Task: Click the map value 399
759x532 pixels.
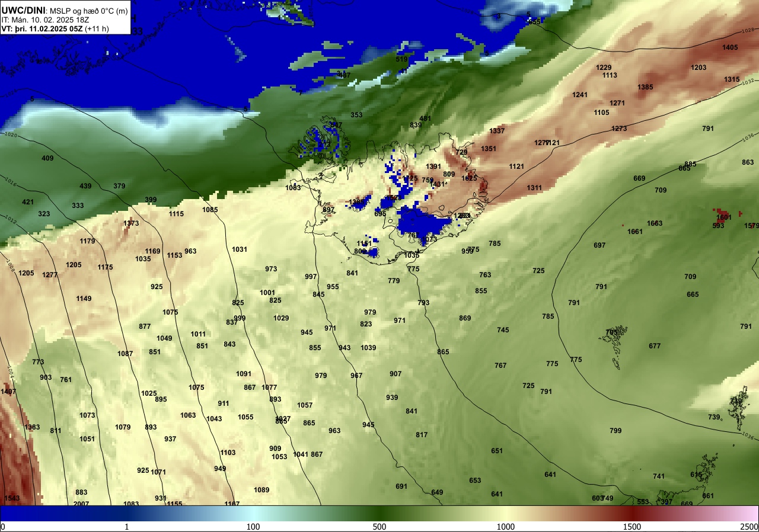Action: 151,200
